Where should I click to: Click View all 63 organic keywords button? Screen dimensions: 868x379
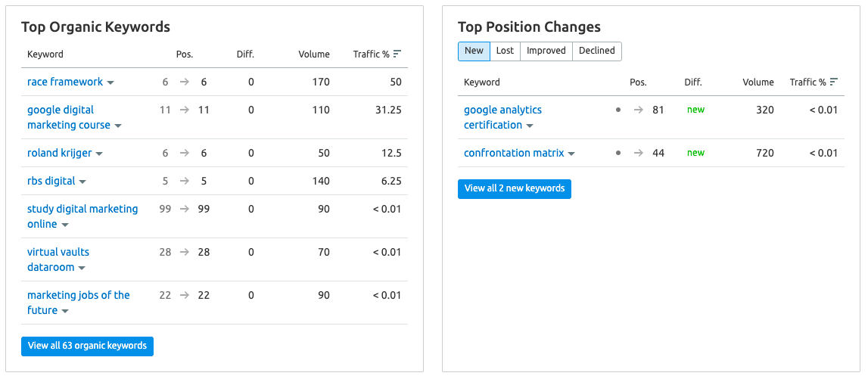pyautogui.click(x=88, y=346)
